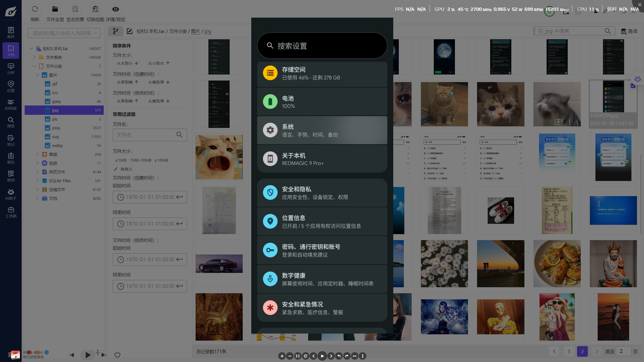Open the 研判 sidebar section
This screenshot has width=644, height=362.
click(x=11, y=176)
